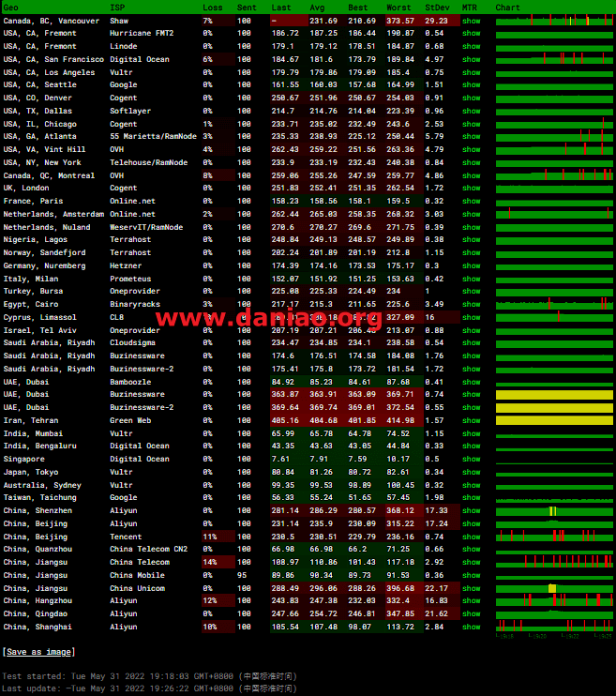Select the '7.61' last value for Singapore

click(x=280, y=459)
